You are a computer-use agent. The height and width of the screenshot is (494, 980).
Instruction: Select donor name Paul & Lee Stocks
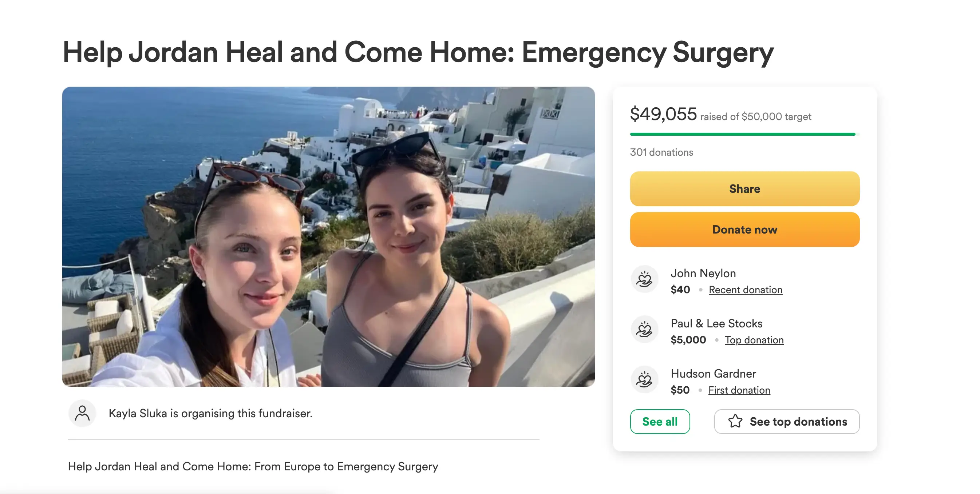click(716, 323)
